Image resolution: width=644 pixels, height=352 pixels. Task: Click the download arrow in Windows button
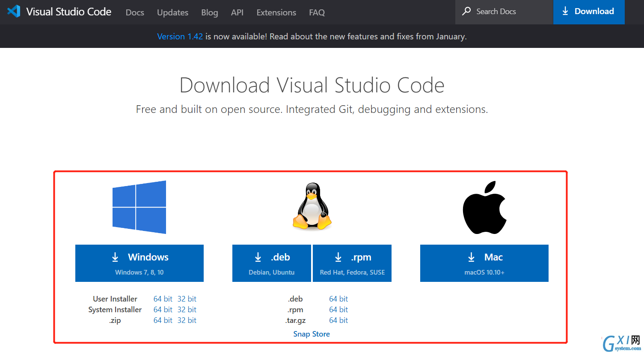point(115,257)
